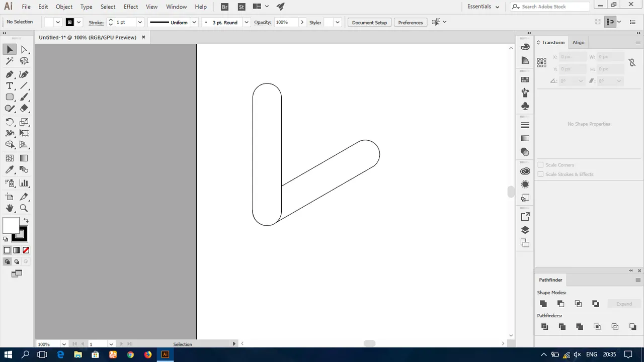Select the Scale tool
Viewport: 644px width, 362px height.
[x=24, y=122]
